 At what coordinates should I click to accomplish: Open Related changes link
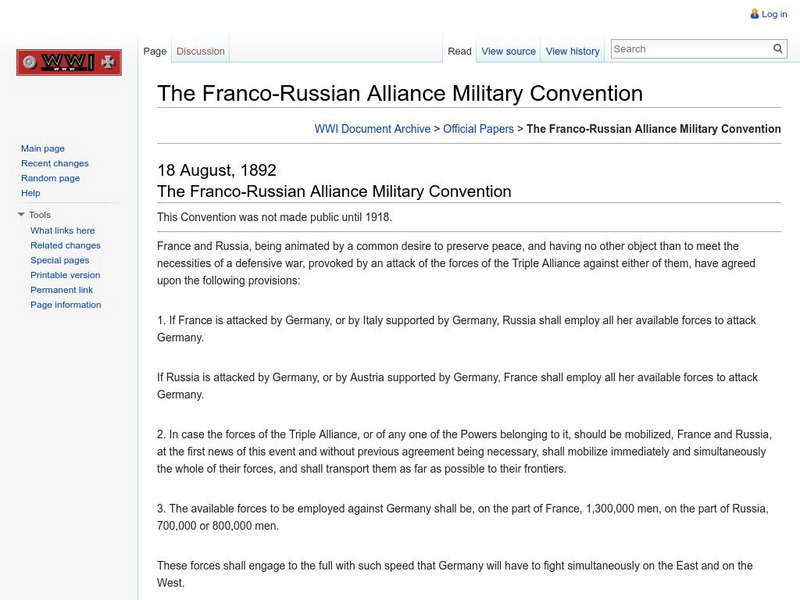tap(65, 246)
